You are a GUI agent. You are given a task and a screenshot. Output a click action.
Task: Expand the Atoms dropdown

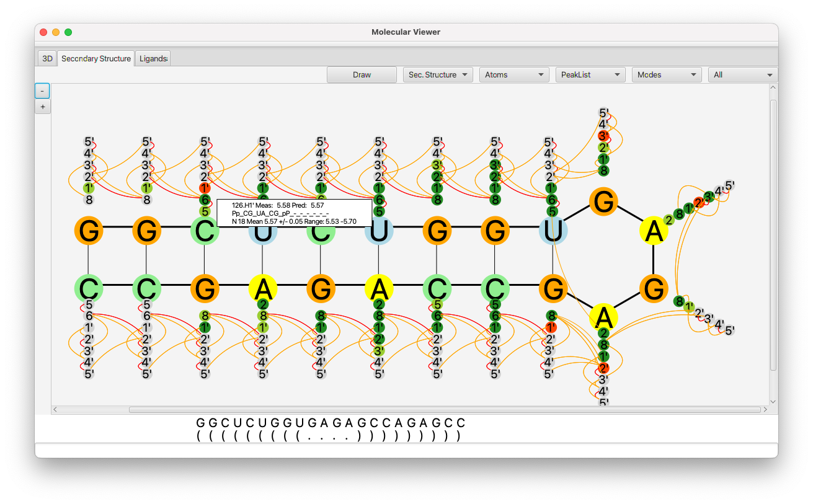(x=514, y=74)
